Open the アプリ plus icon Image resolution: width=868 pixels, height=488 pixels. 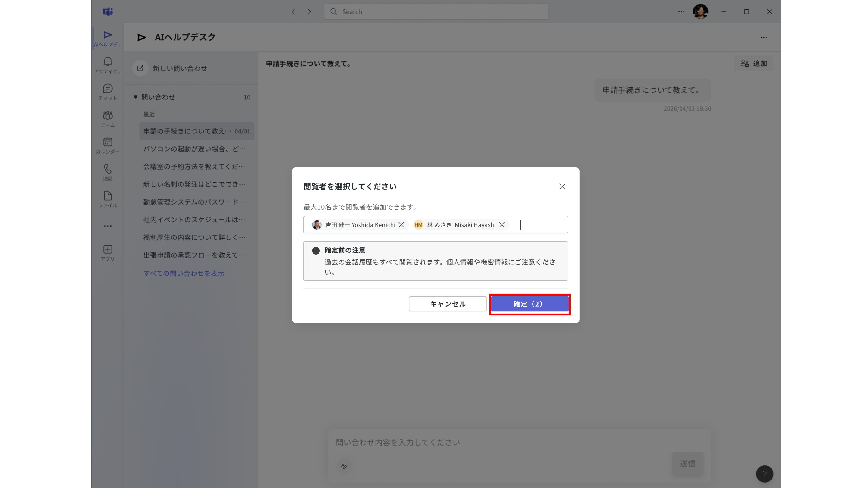(x=108, y=253)
